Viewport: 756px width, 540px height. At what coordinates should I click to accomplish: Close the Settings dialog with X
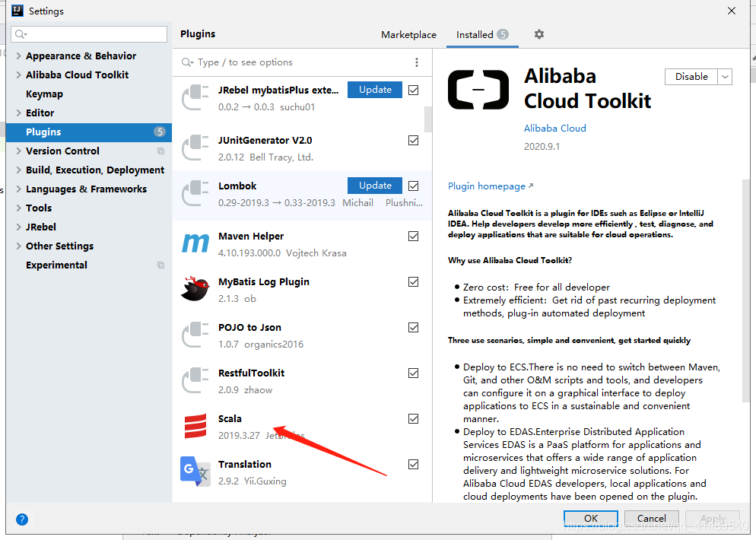point(732,11)
